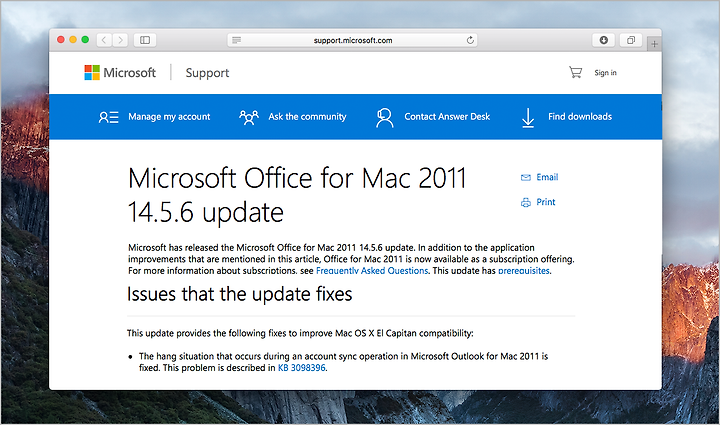Viewport: 720px width, 425px height.
Task: Open the Manage my account menu item
Action: [x=169, y=117]
